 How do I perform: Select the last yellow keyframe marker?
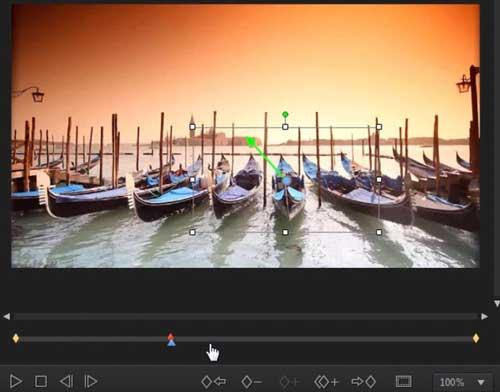476,338
